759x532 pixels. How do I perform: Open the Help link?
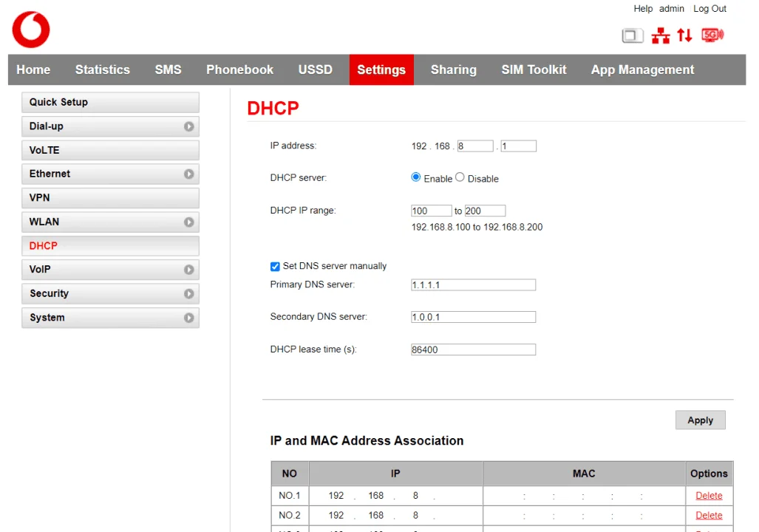[643, 9]
